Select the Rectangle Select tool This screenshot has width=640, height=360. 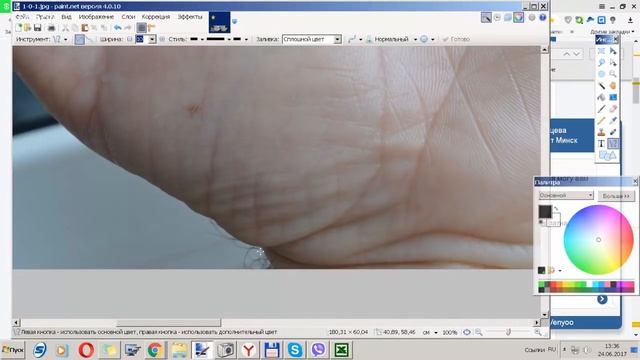coord(601,51)
